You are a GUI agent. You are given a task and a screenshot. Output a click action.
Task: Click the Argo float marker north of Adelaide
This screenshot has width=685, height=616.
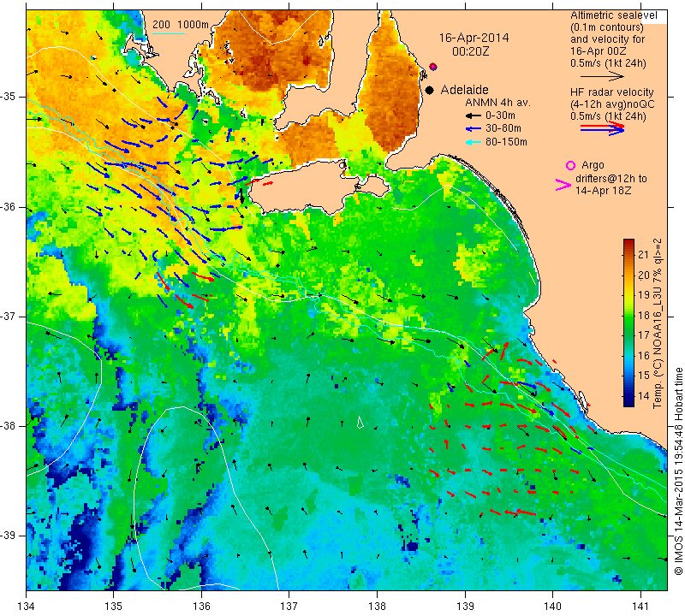433,67
